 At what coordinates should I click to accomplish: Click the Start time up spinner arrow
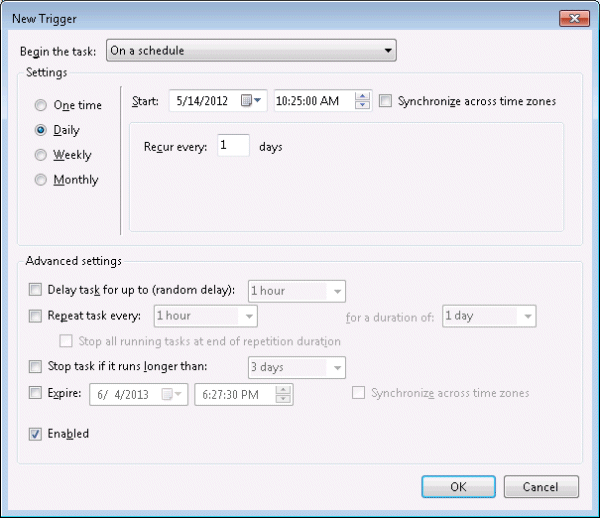coord(362,96)
